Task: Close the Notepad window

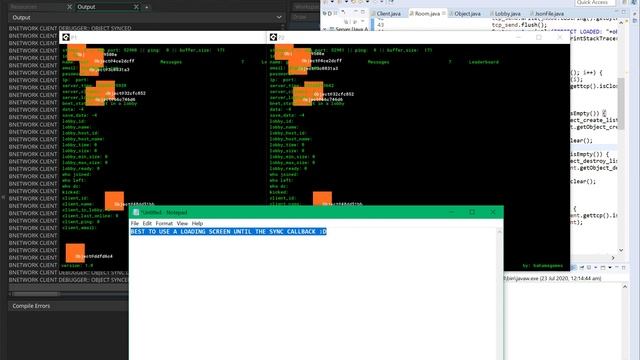Action: tap(493, 212)
